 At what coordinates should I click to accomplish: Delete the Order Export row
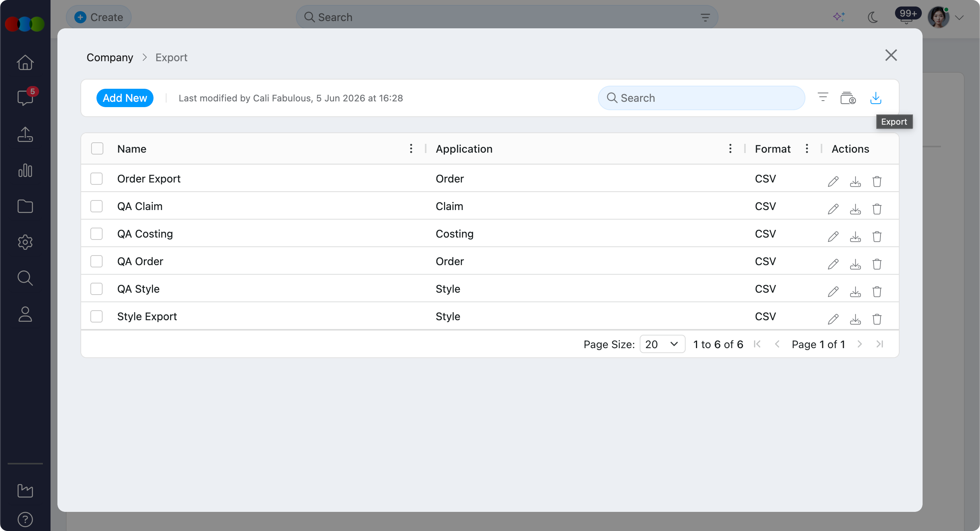877,181
